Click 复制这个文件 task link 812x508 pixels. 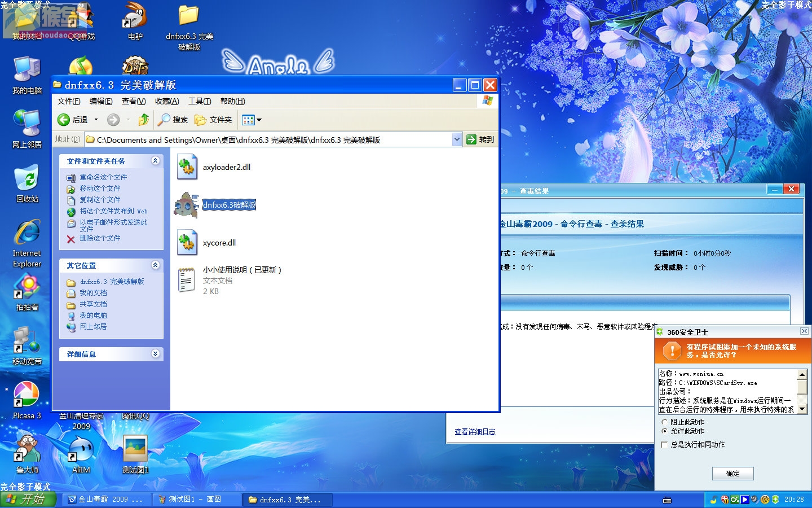coord(100,200)
